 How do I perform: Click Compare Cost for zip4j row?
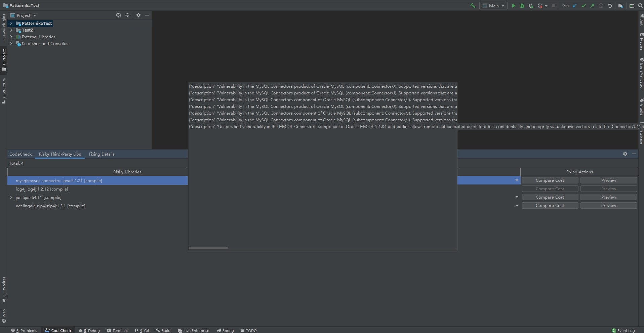tap(550, 206)
